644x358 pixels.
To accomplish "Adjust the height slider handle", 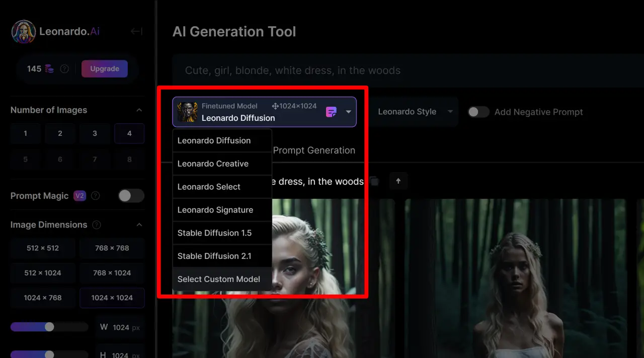I will (x=49, y=354).
